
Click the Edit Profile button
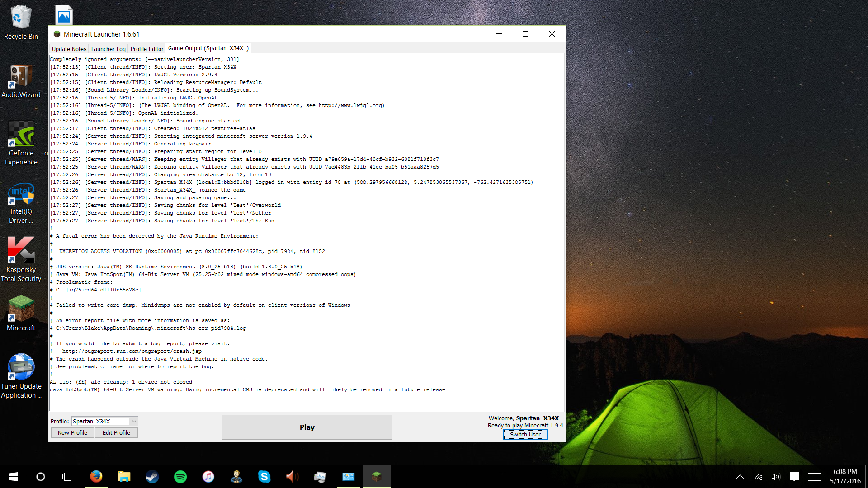[x=116, y=432]
